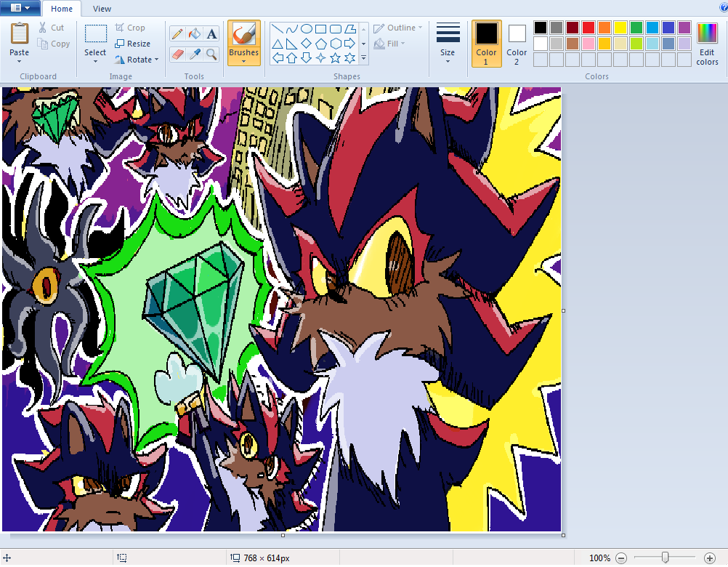Click the 100% zoom percentage text

599,558
